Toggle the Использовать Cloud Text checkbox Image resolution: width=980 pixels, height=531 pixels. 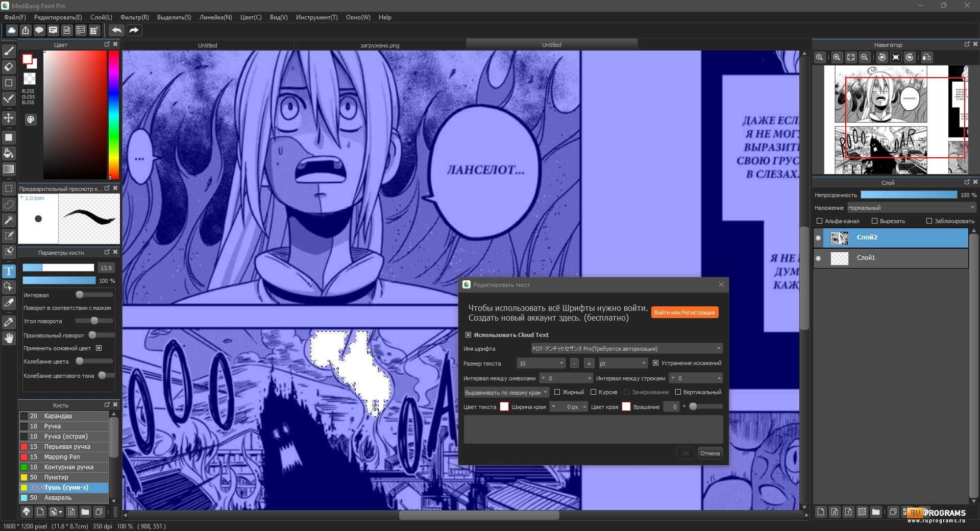(468, 335)
